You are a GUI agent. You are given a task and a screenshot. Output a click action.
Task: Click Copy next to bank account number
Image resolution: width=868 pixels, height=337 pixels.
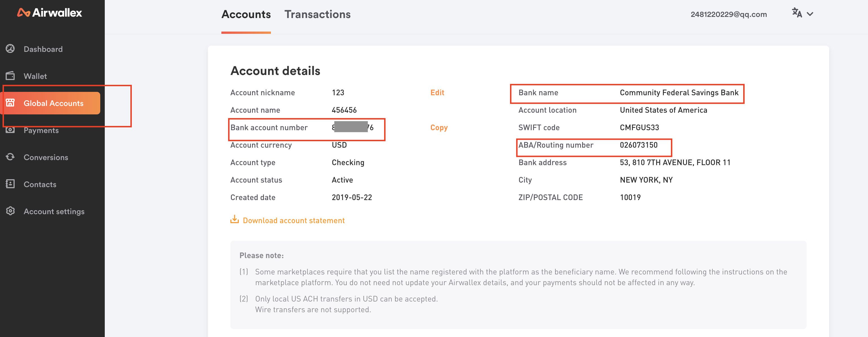click(x=440, y=127)
